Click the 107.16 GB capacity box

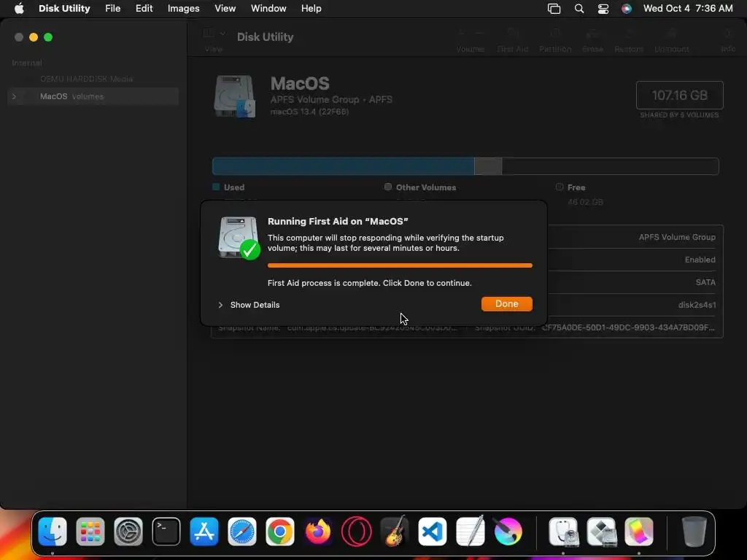[679, 96]
